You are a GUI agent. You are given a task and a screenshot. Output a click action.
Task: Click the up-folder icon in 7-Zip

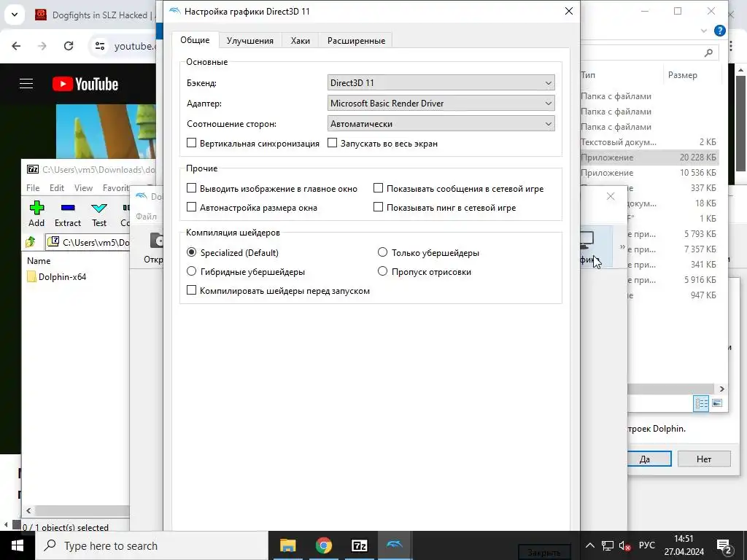point(31,242)
